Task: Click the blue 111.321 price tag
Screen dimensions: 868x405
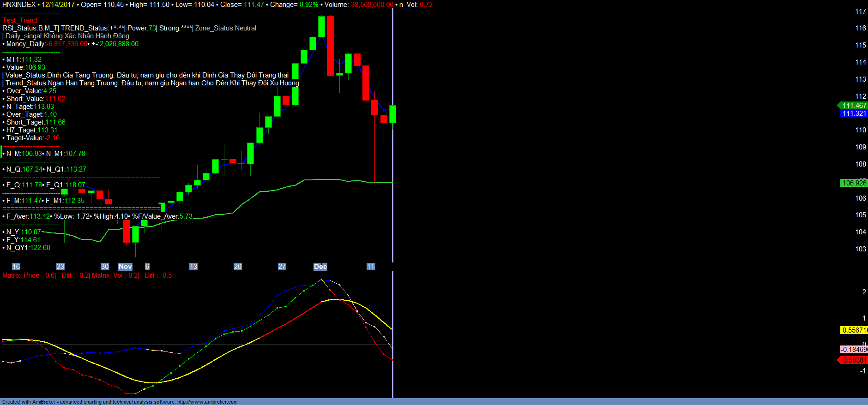Action: click(854, 113)
